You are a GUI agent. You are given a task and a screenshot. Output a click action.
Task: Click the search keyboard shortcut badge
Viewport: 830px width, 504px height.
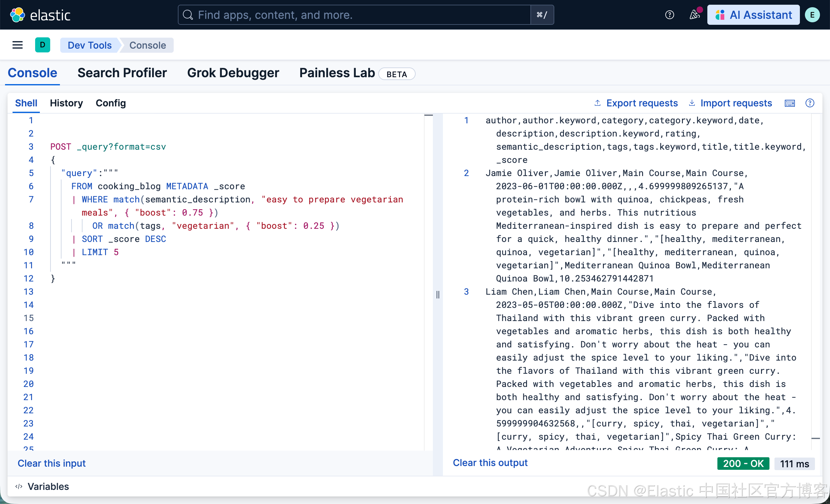(542, 15)
